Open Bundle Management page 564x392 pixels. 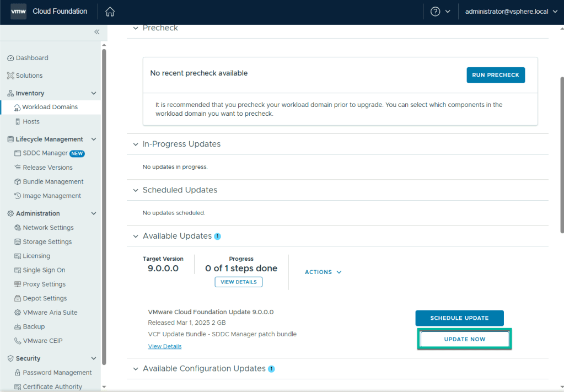(53, 181)
